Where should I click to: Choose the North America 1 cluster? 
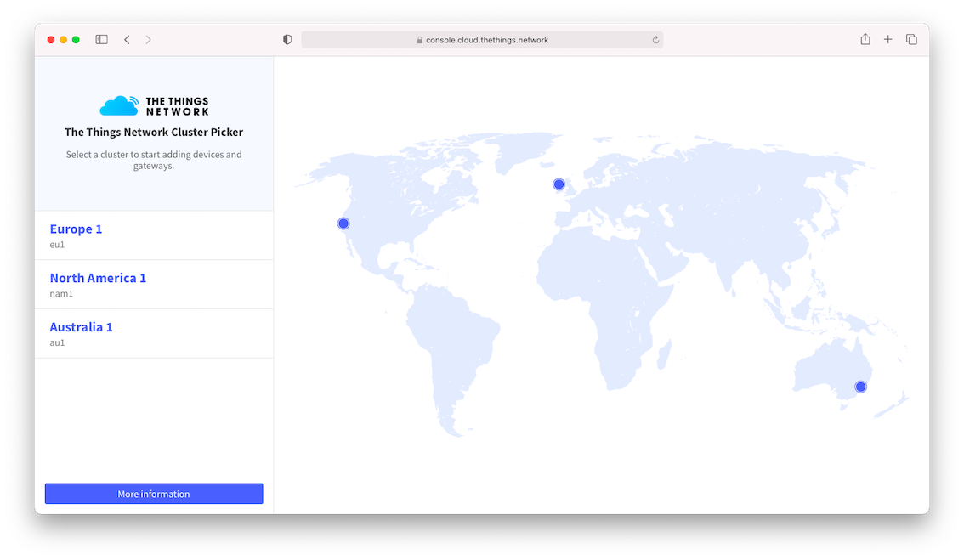[x=98, y=279]
